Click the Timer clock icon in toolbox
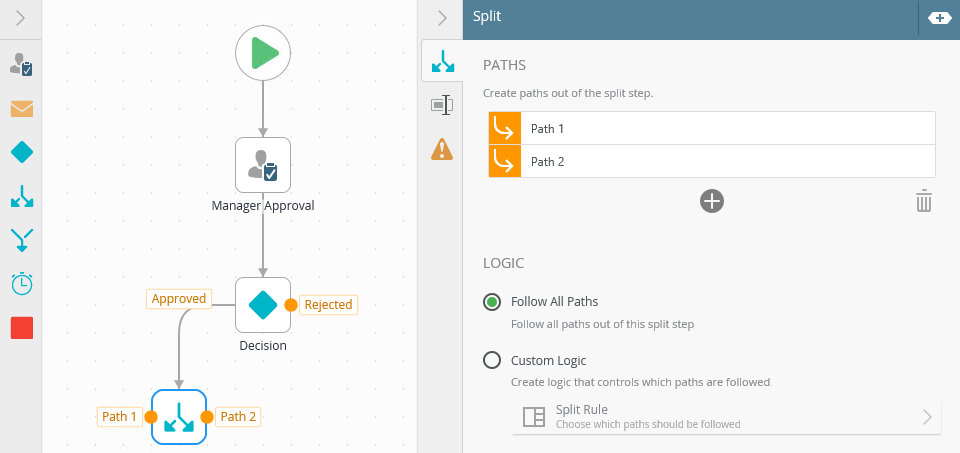This screenshot has height=453, width=960. (x=21, y=284)
